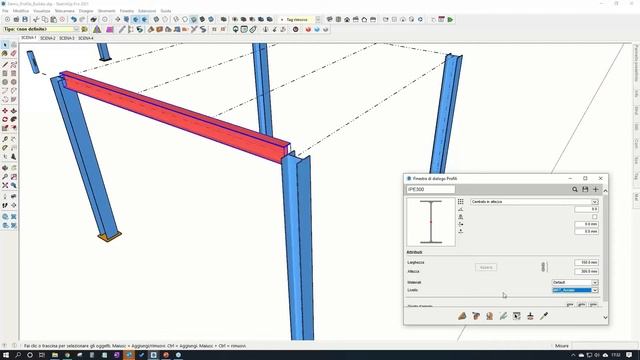Activate the Tape Measure tool
The image size is (640, 360).
5,139
